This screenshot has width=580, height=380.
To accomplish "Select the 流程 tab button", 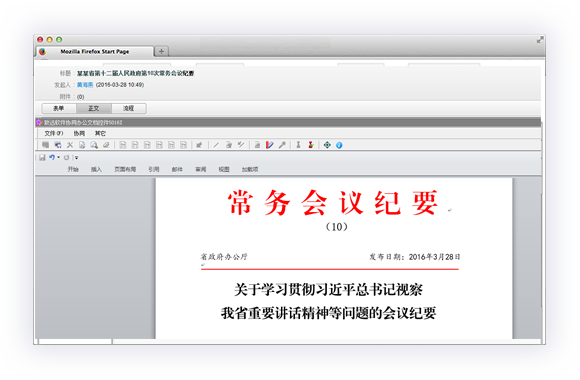I will pos(129,108).
